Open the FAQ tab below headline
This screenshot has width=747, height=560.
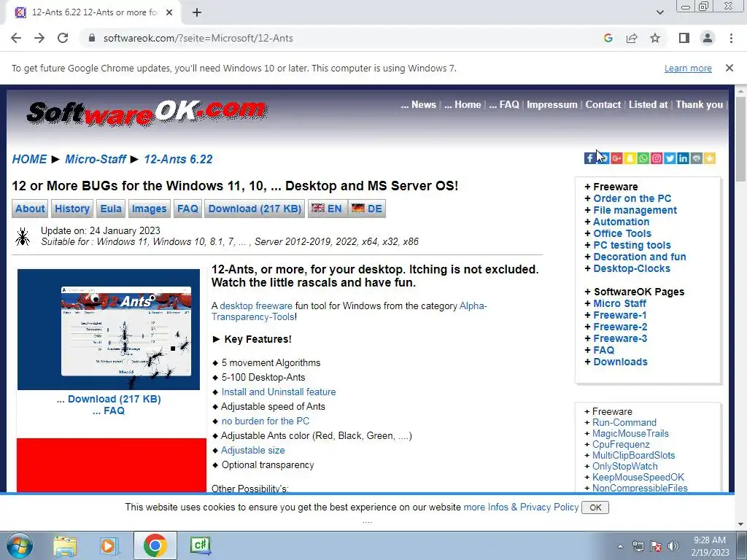point(187,209)
